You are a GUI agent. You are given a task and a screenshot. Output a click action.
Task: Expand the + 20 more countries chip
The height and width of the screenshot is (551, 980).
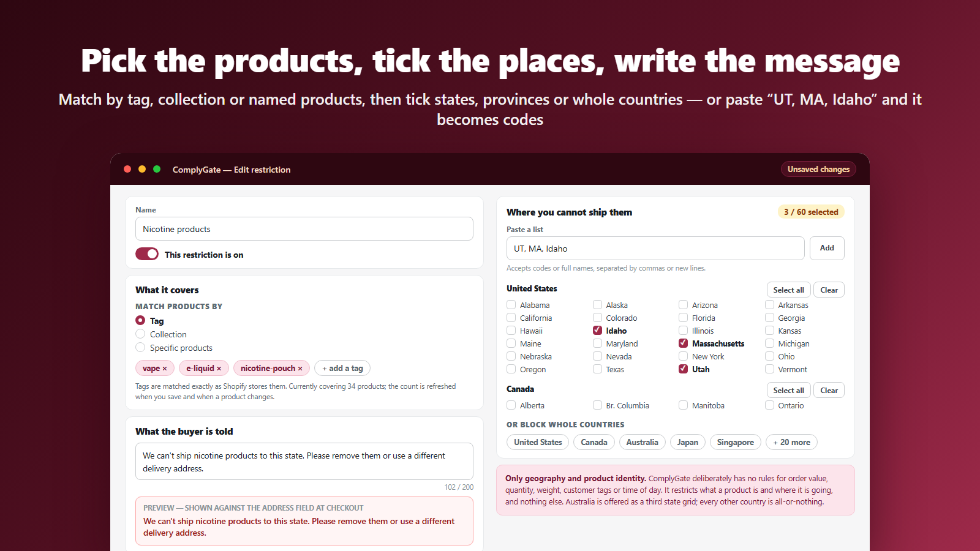click(791, 442)
